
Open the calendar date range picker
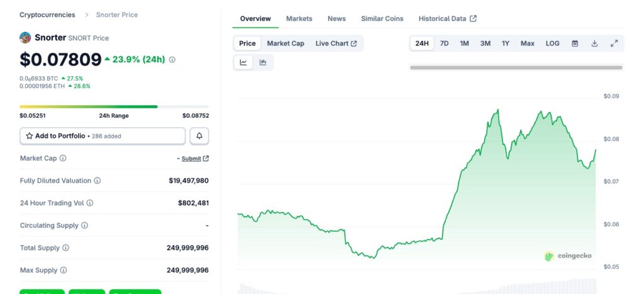tap(575, 43)
